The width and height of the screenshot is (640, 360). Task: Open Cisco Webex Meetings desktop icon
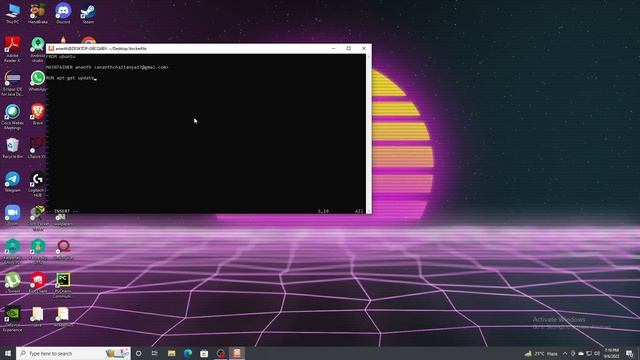pyautogui.click(x=13, y=117)
